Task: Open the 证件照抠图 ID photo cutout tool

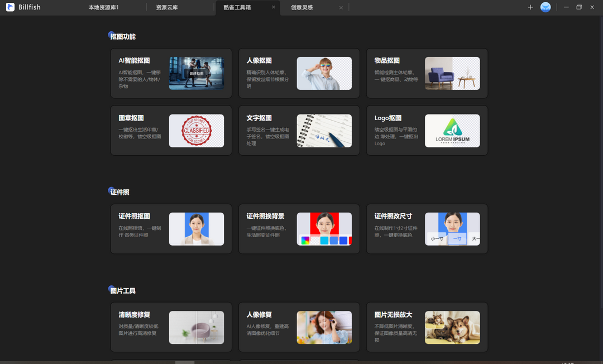Action: (x=171, y=228)
